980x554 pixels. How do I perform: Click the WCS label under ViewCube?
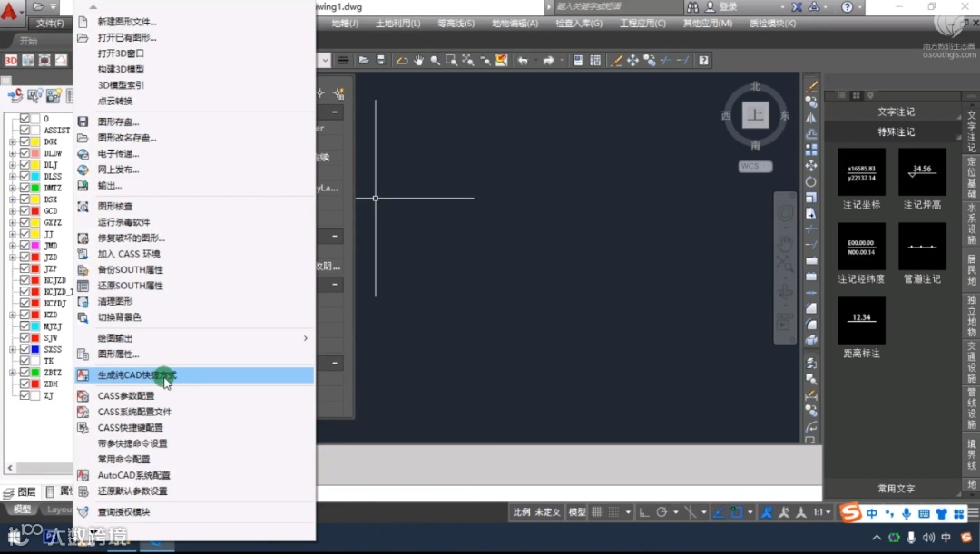755,166
